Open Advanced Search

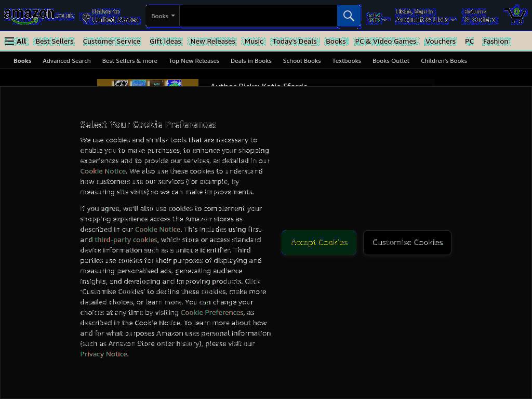(66, 61)
